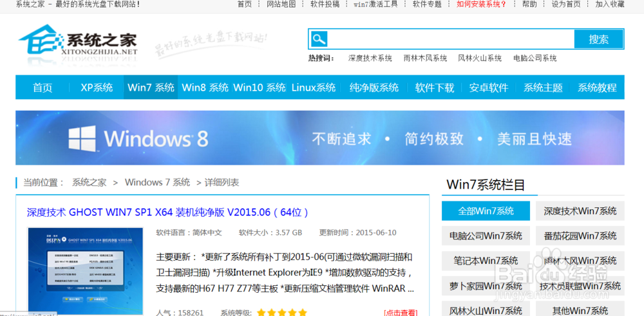The image size is (644, 316).
Task: Open the 深度技术 GHOST WIN7 screenshot thumbnail
Action: pyautogui.click(x=86, y=271)
